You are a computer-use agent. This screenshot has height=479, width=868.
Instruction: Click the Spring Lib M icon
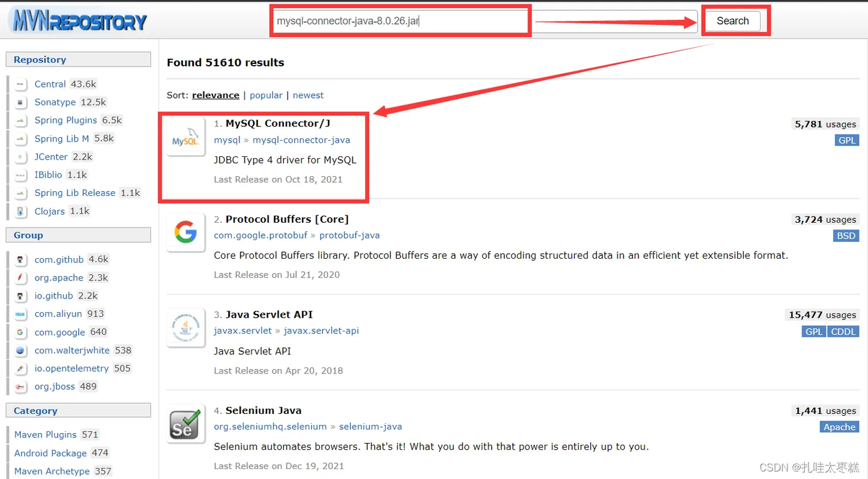[x=21, y=138]
